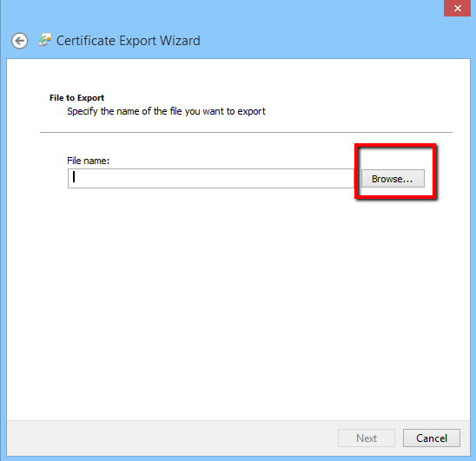The image size is (476, 461).
Task: Click the "Specify the name of the file" description
Action: pos(166,111)
